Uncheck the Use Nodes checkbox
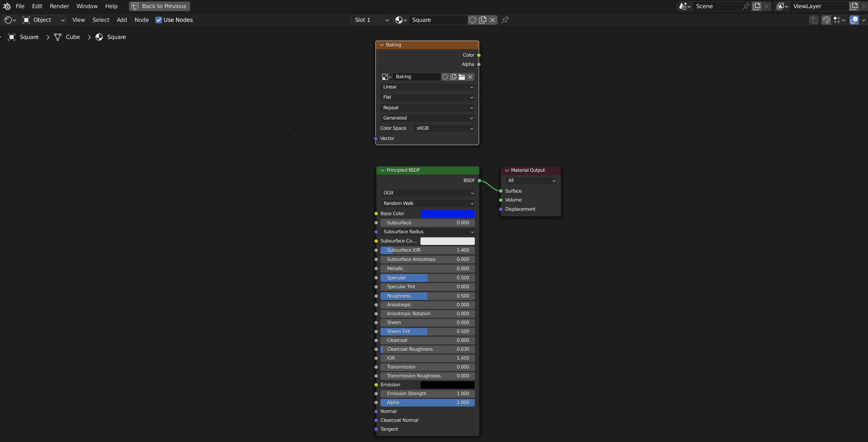This screenshot has width=868, height=442. (159, 20)
